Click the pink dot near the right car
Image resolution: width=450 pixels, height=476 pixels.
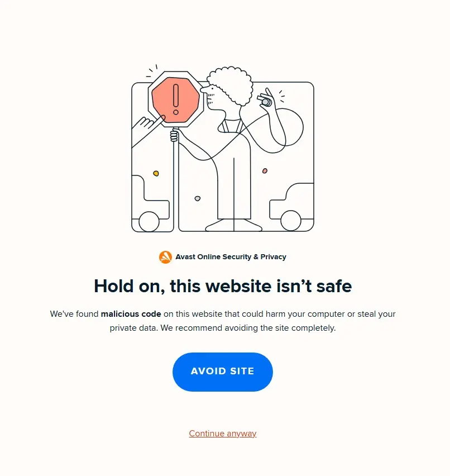click(x=265, y=171)
